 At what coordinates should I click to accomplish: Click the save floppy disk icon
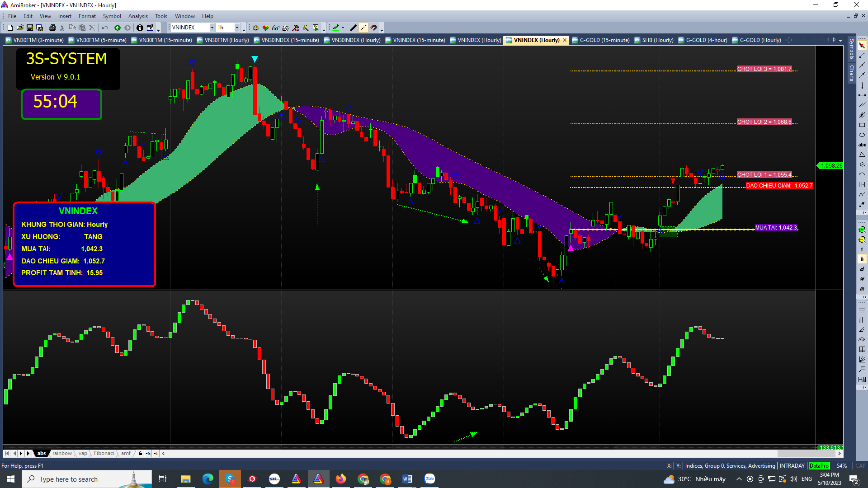[30, 28]
